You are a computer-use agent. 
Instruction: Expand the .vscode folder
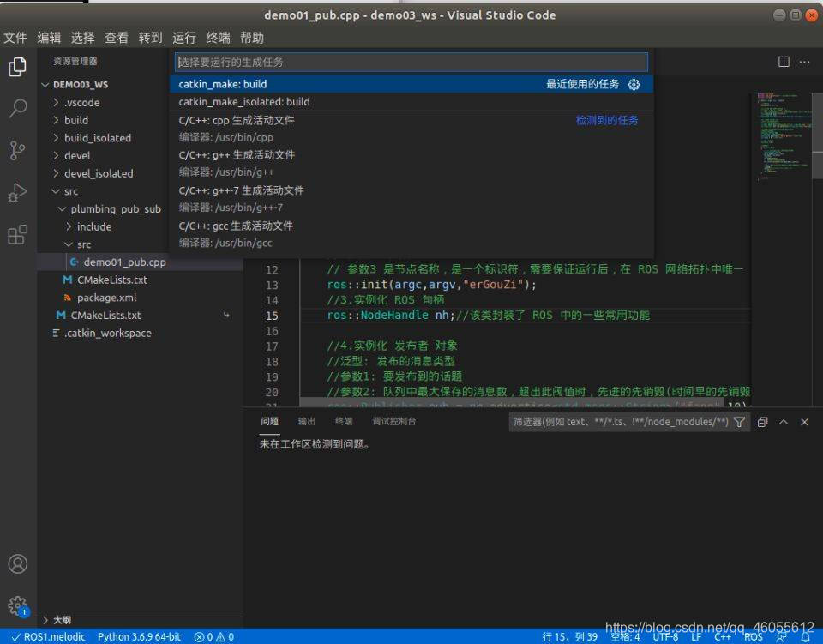[x=57, y=102]
